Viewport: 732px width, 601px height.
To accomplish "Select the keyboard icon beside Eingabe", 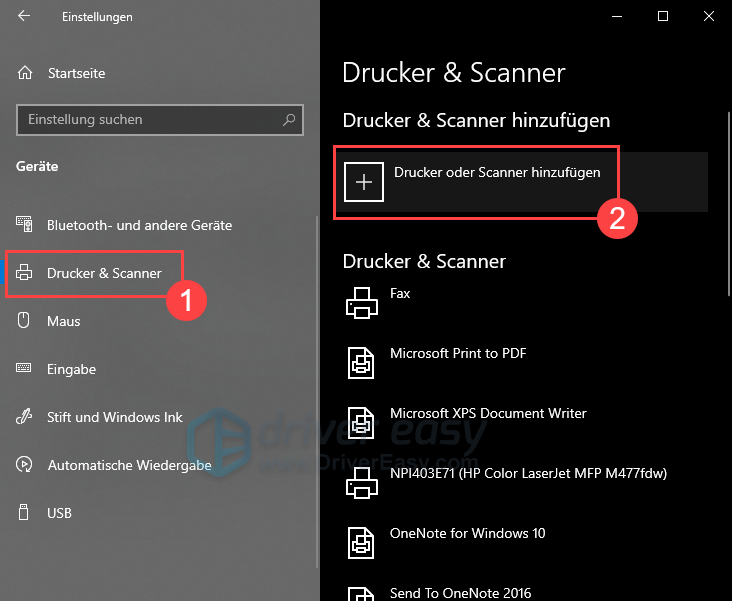I will [24, 368].
